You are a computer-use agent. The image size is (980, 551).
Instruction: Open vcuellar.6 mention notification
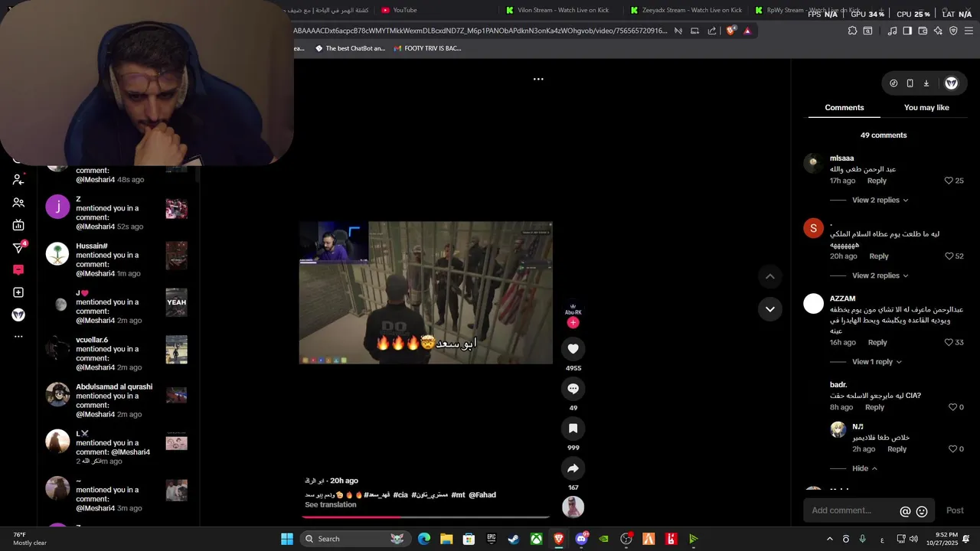pyautogui.click(x=116, y=354)
